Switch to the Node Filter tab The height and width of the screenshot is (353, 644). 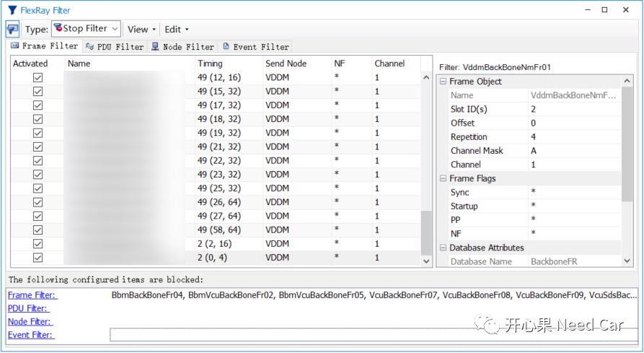pyautogui.click(x=182, y=46)
